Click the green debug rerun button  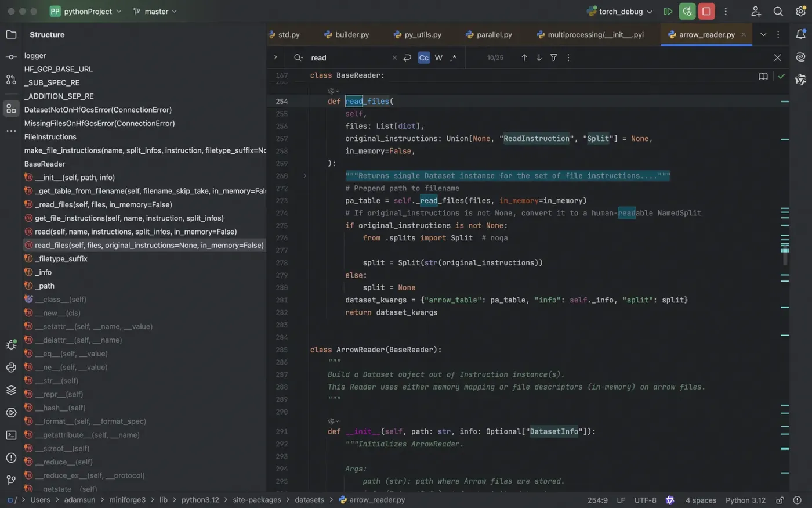687,11
